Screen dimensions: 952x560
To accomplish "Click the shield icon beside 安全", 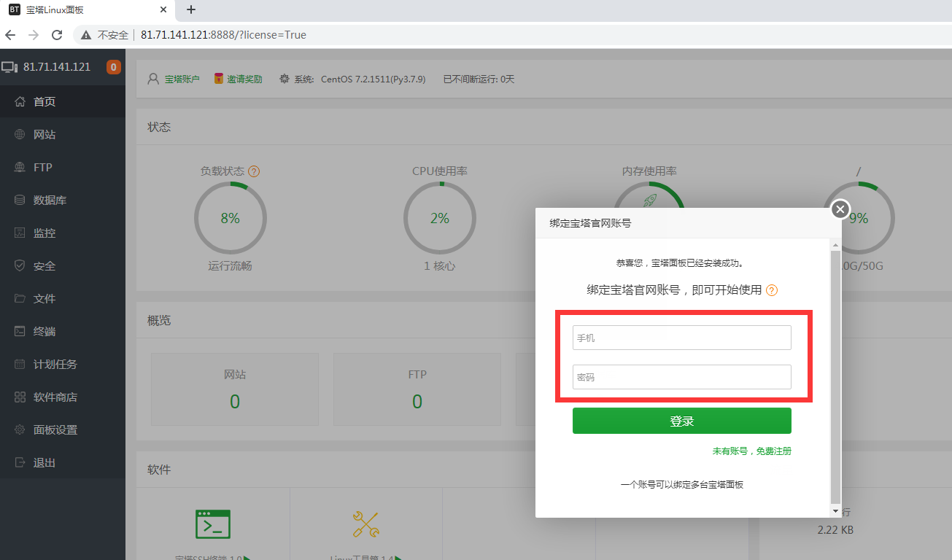I will (x=20, y=265).
